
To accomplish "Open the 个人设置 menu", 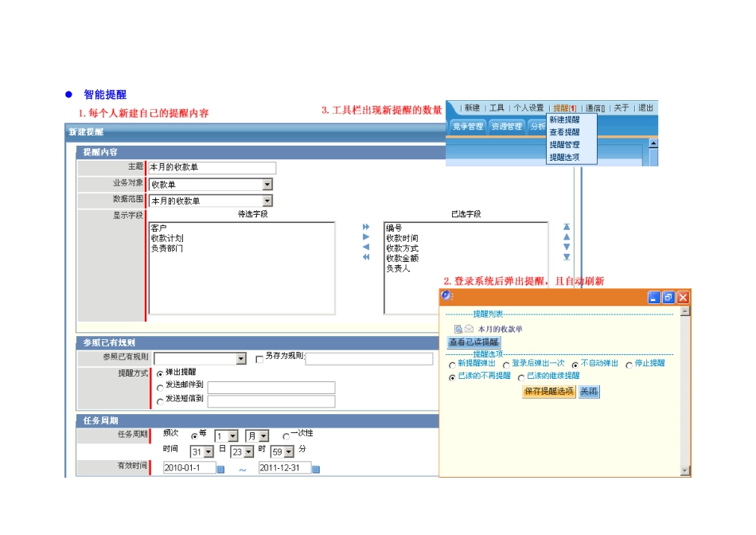I will pyautogui.click(x=528, y=107).
